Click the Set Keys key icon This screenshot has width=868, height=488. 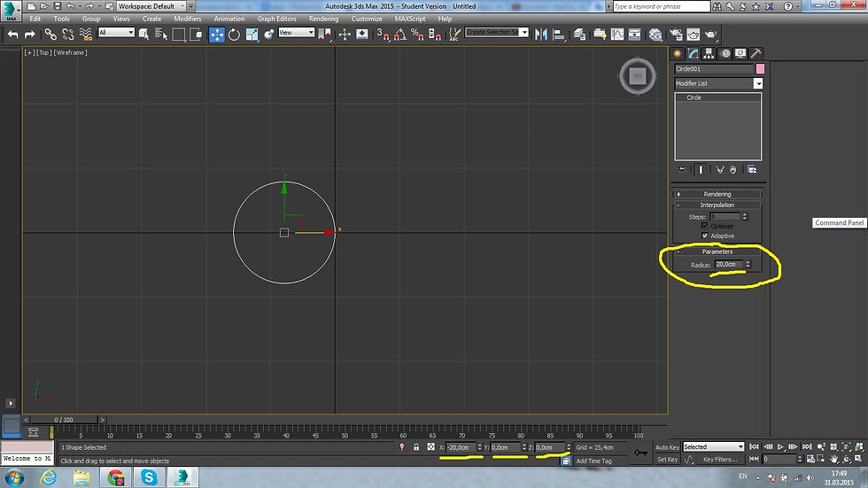tap(641, 453)
